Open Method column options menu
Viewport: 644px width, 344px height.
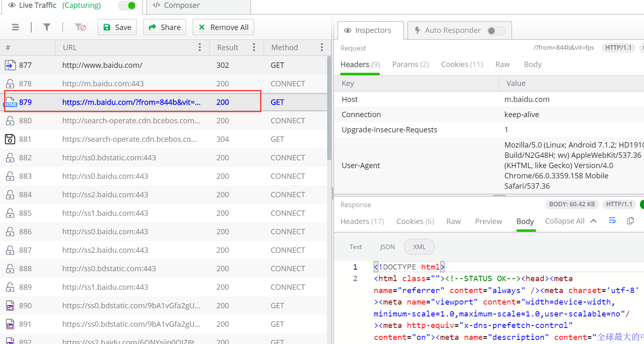click(x=322, y=47)
